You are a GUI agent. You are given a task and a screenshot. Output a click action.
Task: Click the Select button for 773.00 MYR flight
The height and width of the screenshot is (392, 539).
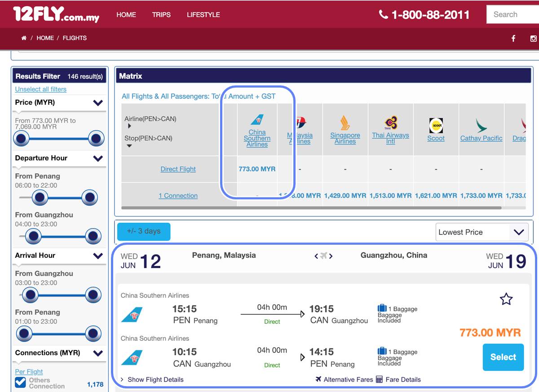coord(503,357)
